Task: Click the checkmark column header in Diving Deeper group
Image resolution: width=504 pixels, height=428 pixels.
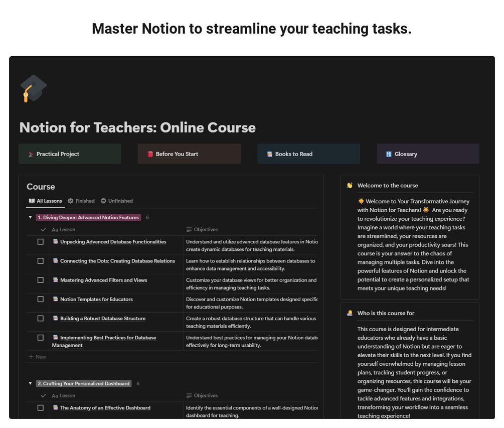Action: point(43,230)
